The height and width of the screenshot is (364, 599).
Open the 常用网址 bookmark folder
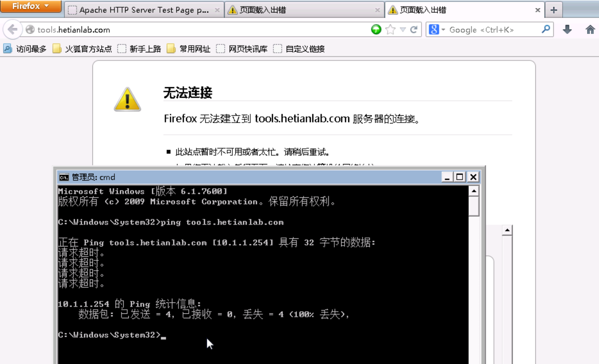coord(189,49)
